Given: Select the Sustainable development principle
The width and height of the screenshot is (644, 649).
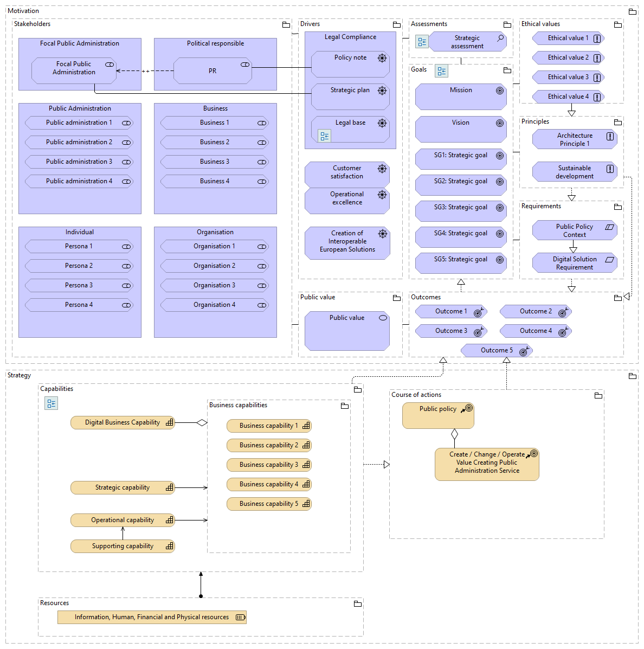Looking at the screenshot, I should 574,172.
